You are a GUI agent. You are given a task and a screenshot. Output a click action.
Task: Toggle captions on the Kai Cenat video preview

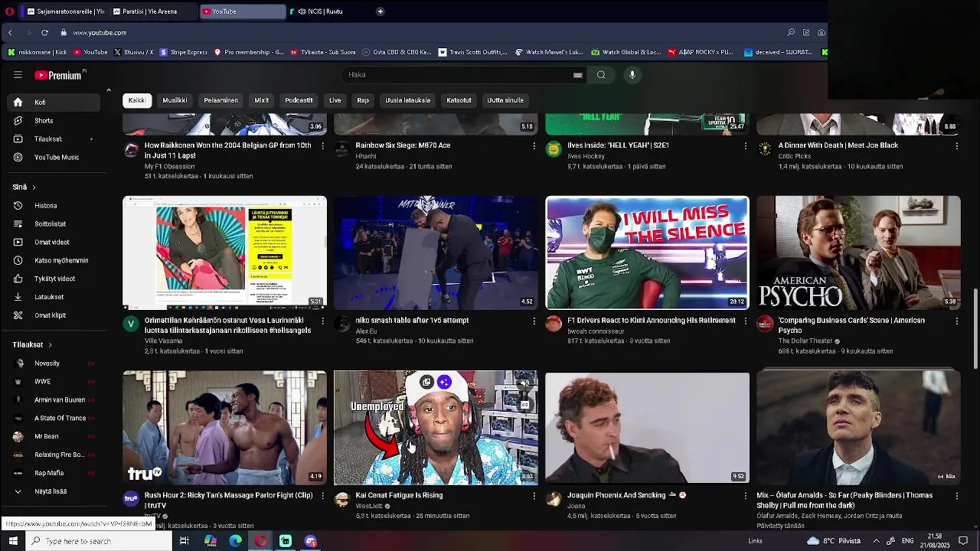pyautogui.click(x=524, y=405)
